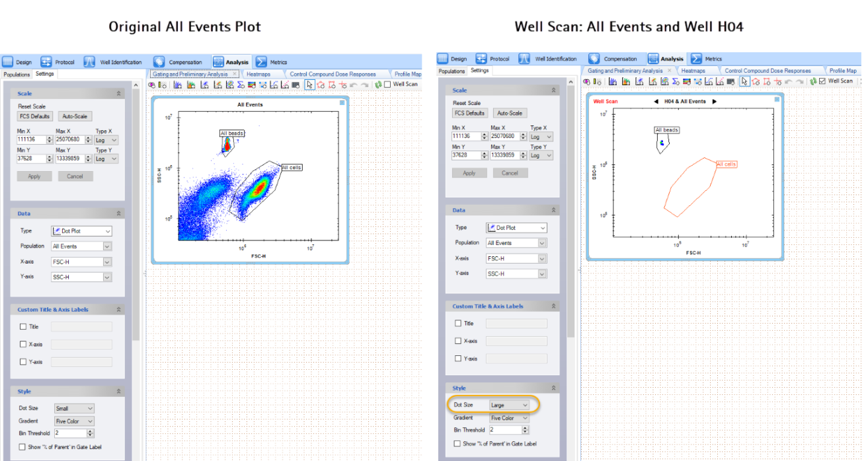Click the Protocol icon in the right screenshot

tap(481, 59)
